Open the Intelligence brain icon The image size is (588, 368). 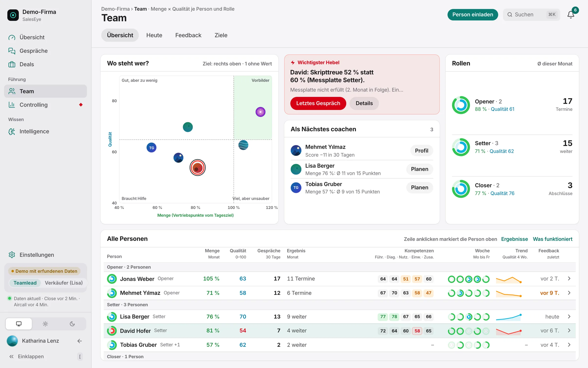[12, 131]
